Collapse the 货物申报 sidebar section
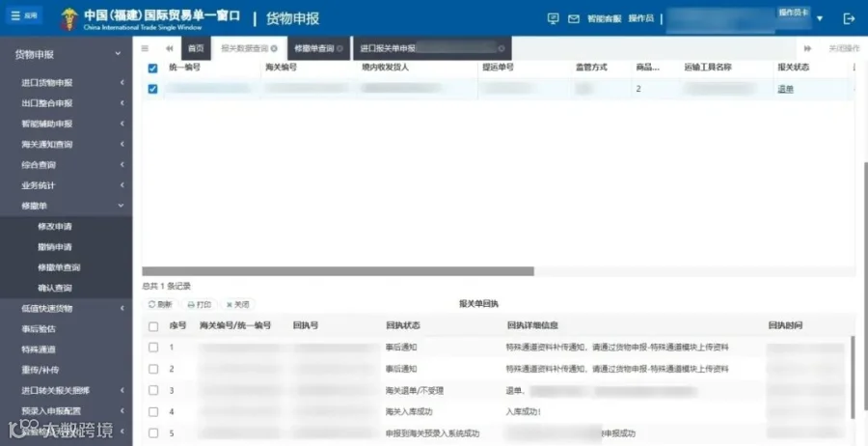 (x=67, y=54)
